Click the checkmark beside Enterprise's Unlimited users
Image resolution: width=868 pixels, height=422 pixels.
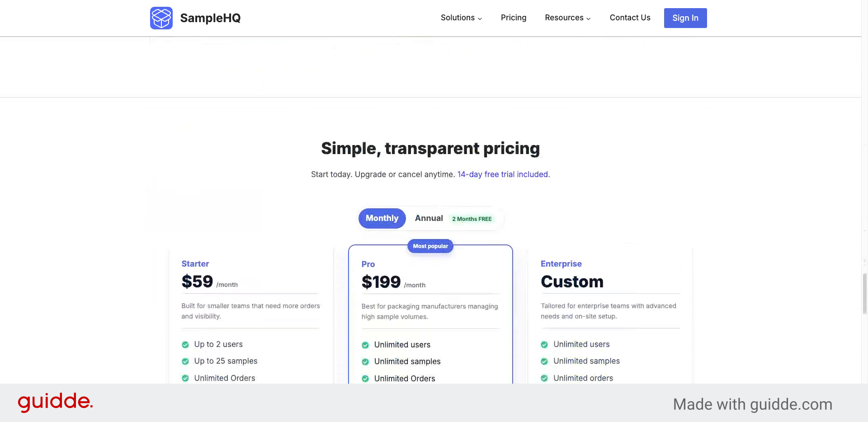[544, 344]
